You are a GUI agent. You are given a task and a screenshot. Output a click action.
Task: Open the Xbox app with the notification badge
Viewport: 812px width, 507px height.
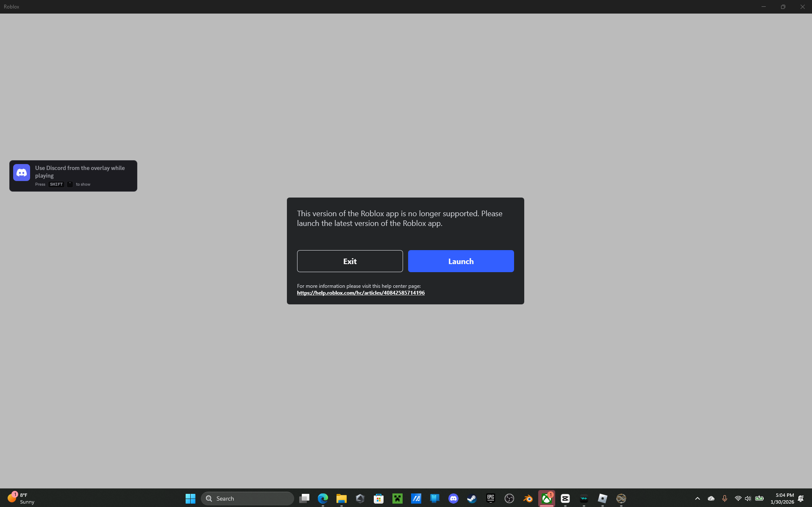click(x=546, y=499)
